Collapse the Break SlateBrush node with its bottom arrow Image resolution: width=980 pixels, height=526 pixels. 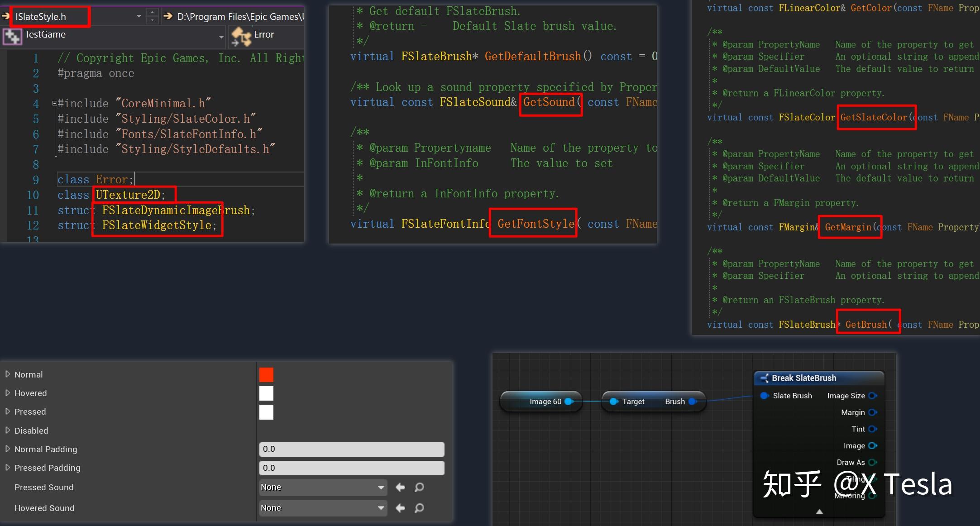coord(819,512)
